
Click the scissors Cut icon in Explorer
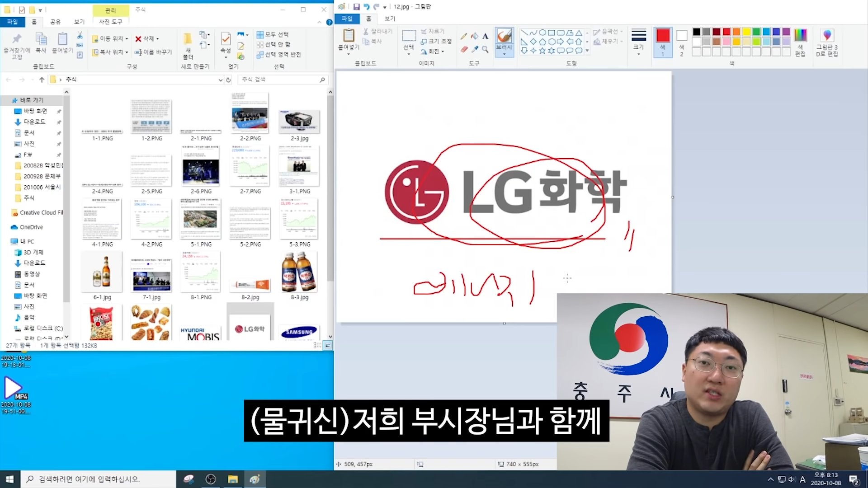pyautogui.click(x=80, y=35)
